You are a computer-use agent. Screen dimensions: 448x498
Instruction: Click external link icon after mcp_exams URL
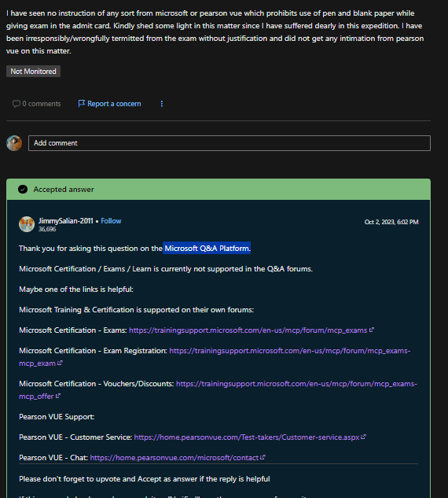(372, 330)
